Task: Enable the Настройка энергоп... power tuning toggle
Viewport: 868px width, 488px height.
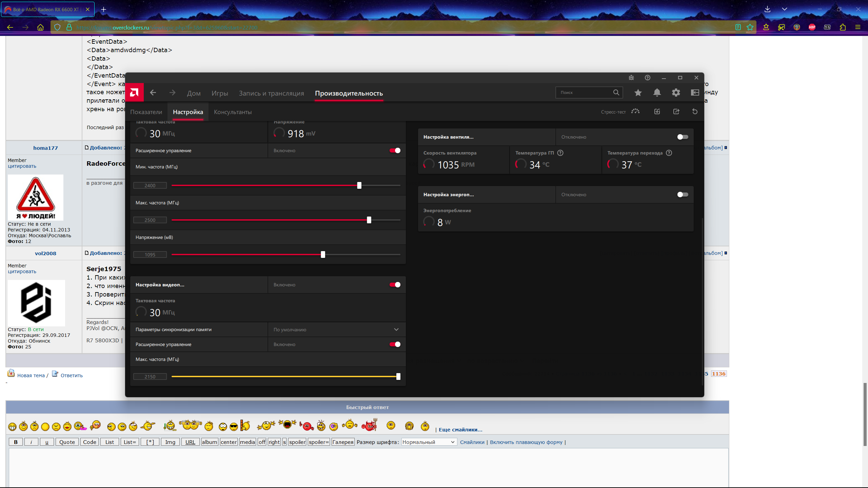Action: pos(683,195)
